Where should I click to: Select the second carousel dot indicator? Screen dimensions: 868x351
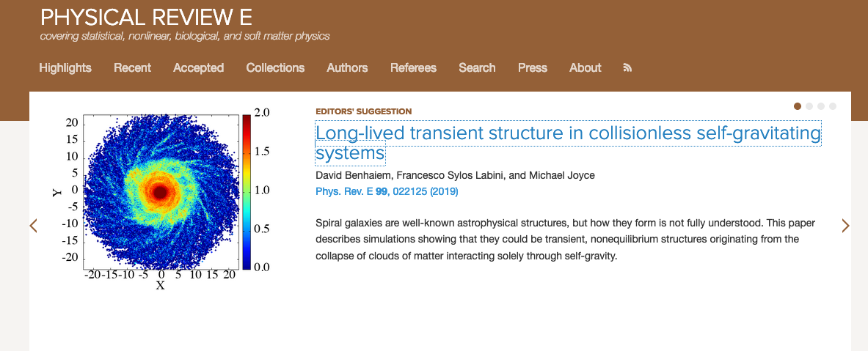(x=809, y=106)
